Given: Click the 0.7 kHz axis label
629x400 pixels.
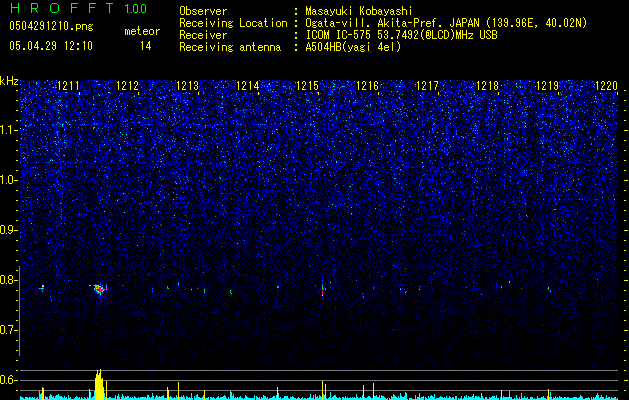Looking at the screenshot, I should (9, 330).
